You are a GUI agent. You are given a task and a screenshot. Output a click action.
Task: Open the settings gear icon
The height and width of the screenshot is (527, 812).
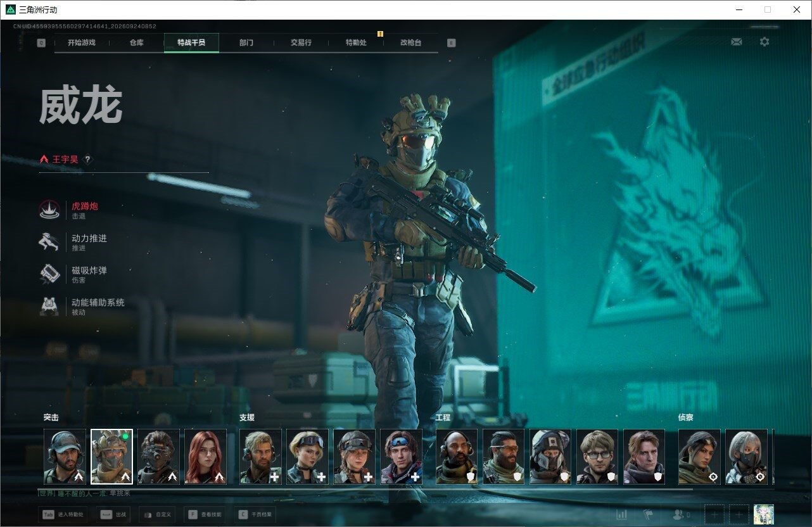pos(764,42)
